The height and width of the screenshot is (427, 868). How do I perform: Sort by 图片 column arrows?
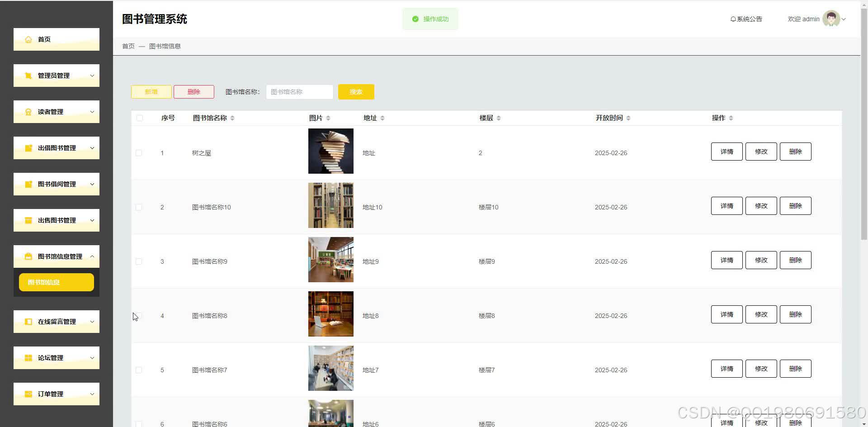(x=328, y=118)
